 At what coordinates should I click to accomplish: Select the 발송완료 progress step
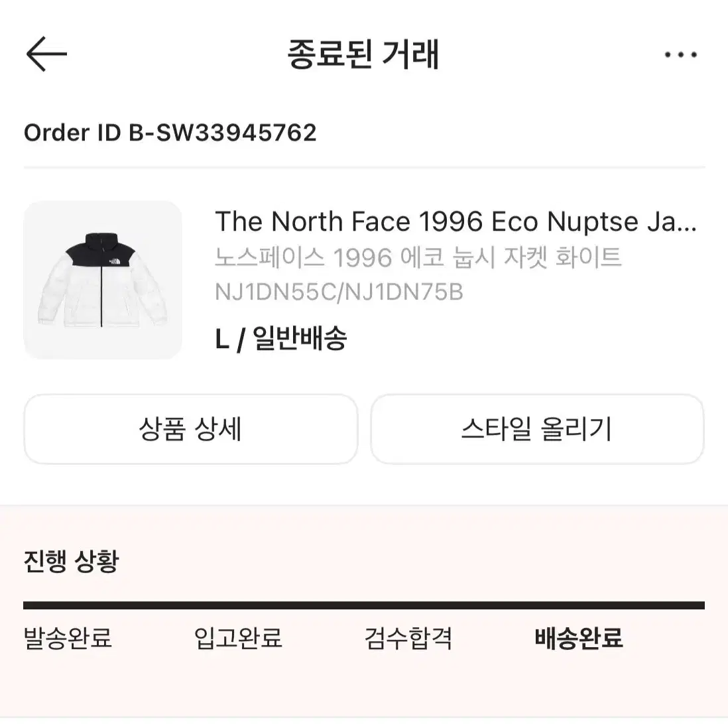(69, 638)
